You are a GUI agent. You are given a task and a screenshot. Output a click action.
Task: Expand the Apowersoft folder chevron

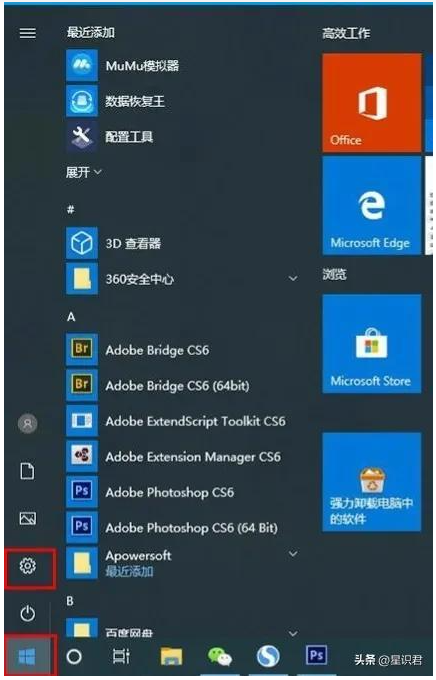(293, 554)
